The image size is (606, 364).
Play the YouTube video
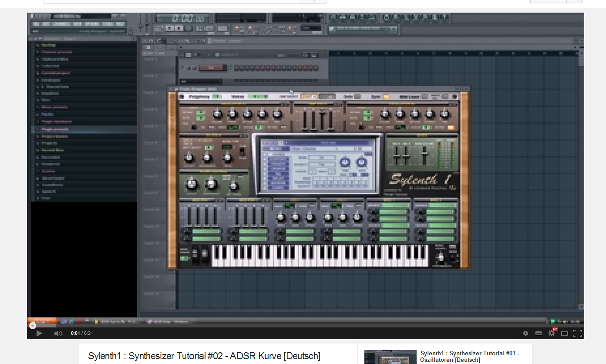click(39, 334)
